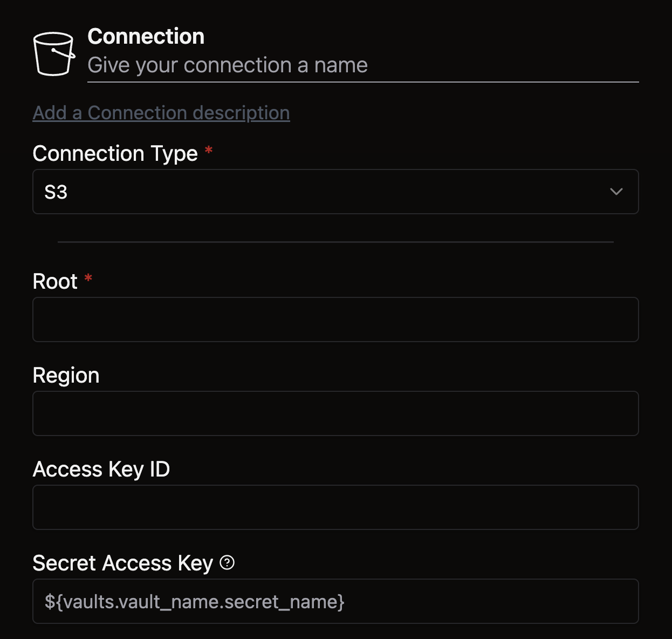Click the Root field label
Image resolution: width=672 pixels, height=639 pixels.
click(x=55, y=282)
